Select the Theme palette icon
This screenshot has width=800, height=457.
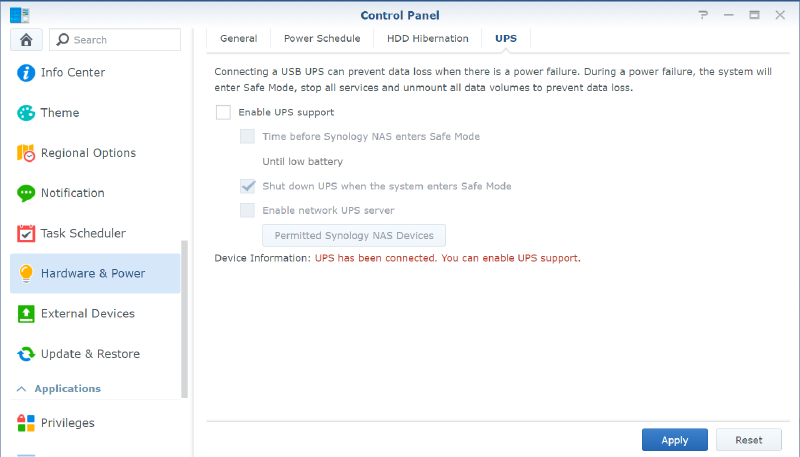click(x=25, y=113)
